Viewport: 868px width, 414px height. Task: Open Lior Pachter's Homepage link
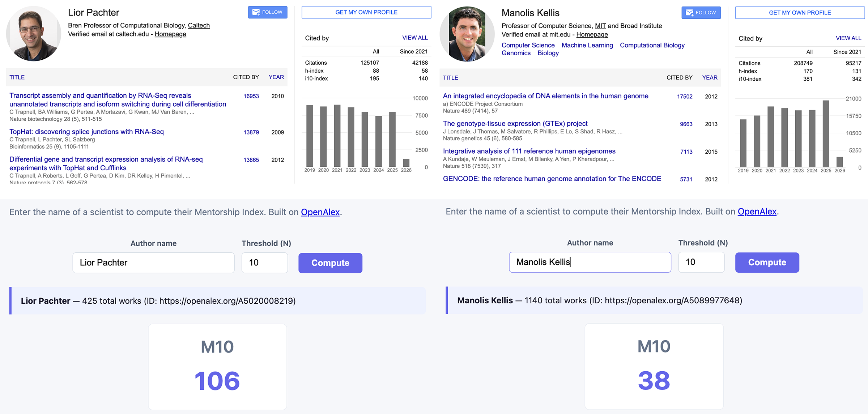[x=170, y=34]
